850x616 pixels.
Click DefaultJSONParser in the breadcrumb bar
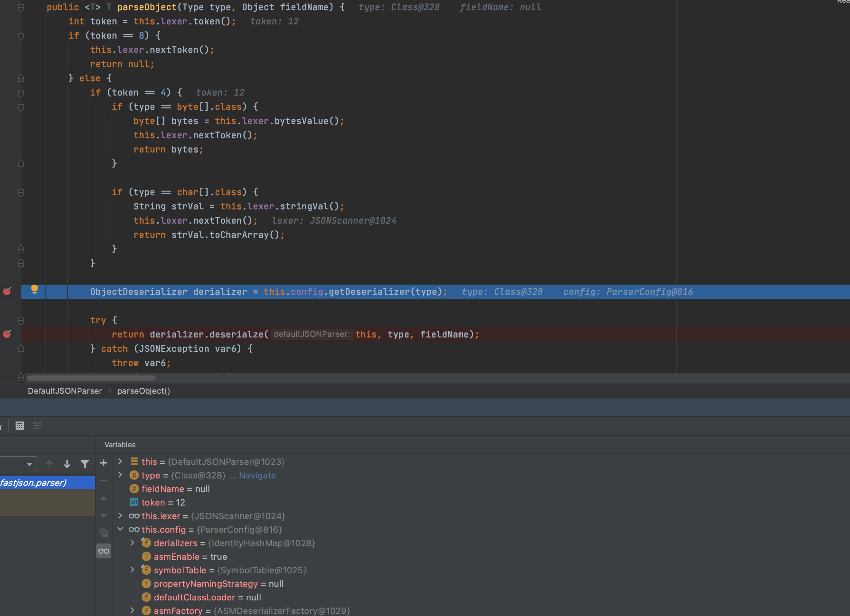click(65, 391)
